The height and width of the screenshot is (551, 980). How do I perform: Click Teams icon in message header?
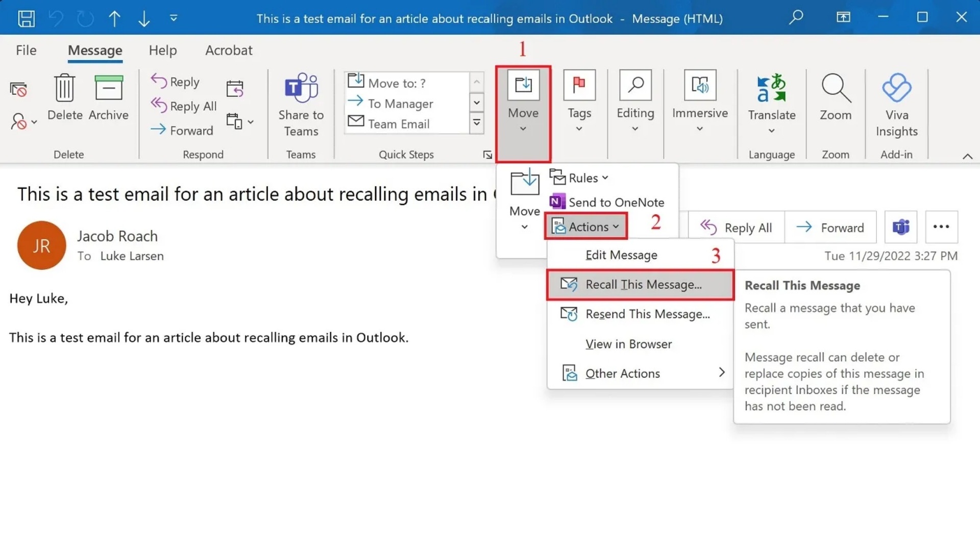[x=901, y=227]
